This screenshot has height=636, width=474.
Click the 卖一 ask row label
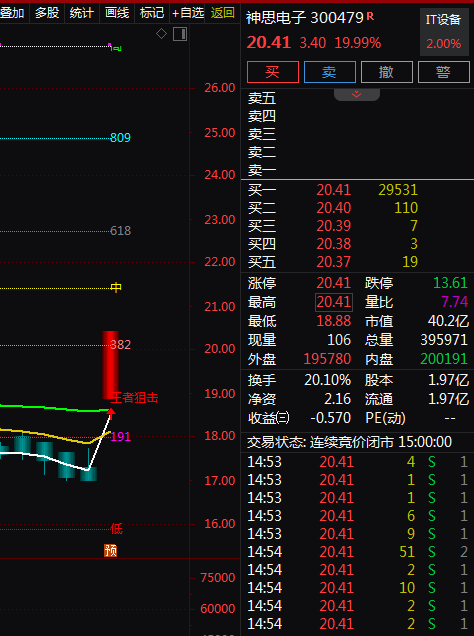[x=262, y=170]
